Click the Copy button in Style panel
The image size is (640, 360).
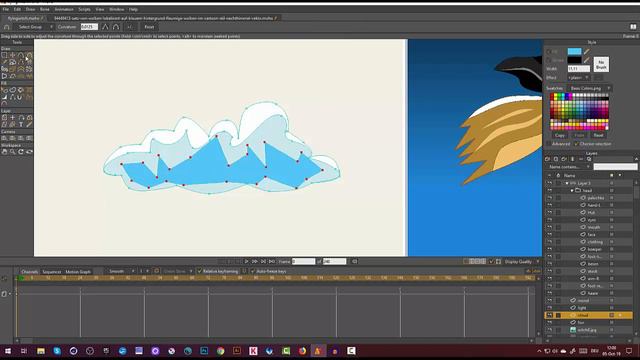pos(560,135)
